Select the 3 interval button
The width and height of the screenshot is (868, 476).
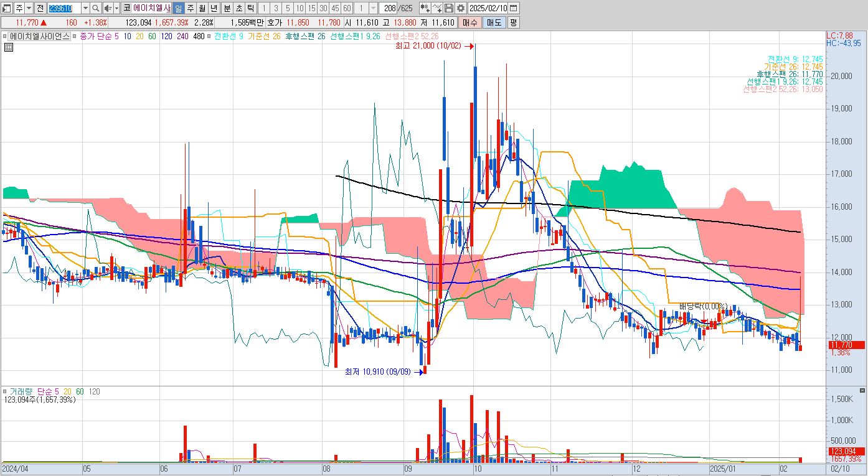[276, 8]
